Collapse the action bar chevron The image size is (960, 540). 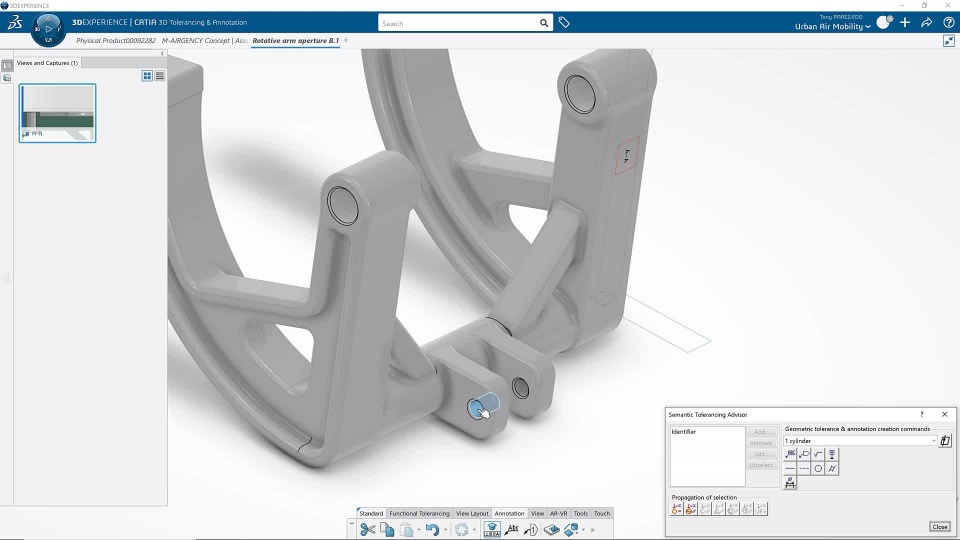click(x=351, y=524)
